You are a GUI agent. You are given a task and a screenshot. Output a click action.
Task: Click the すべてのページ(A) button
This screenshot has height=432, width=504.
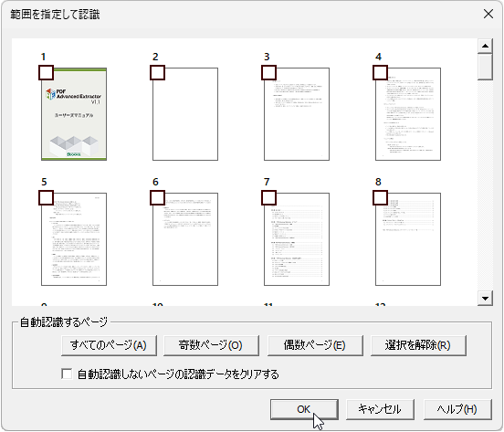coord(109,345)
